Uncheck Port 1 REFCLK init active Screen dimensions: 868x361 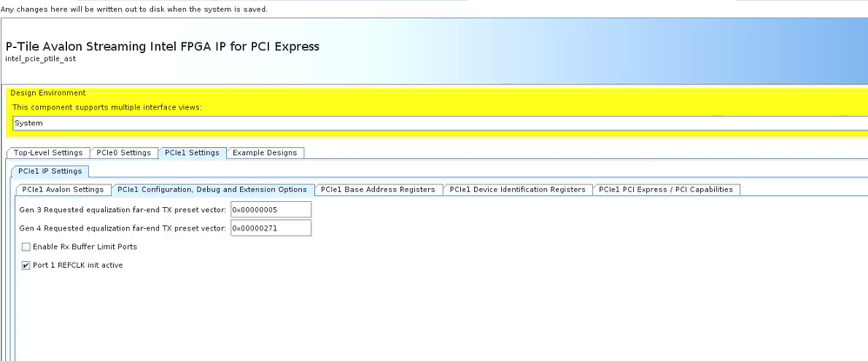pyautogui.click(x=26, y=266)
